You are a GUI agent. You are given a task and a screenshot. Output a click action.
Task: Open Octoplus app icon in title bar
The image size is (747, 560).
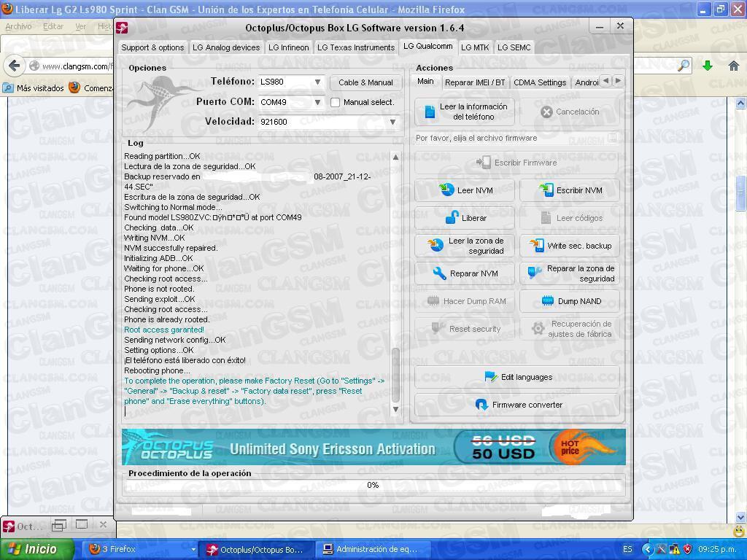click(x=123, y=28)
